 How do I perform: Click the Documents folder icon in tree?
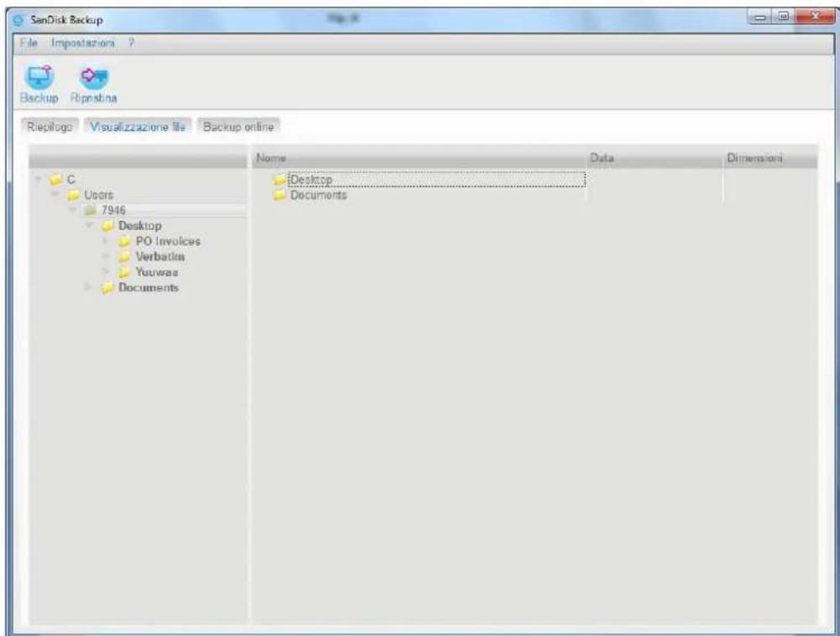tap(108, 287)
